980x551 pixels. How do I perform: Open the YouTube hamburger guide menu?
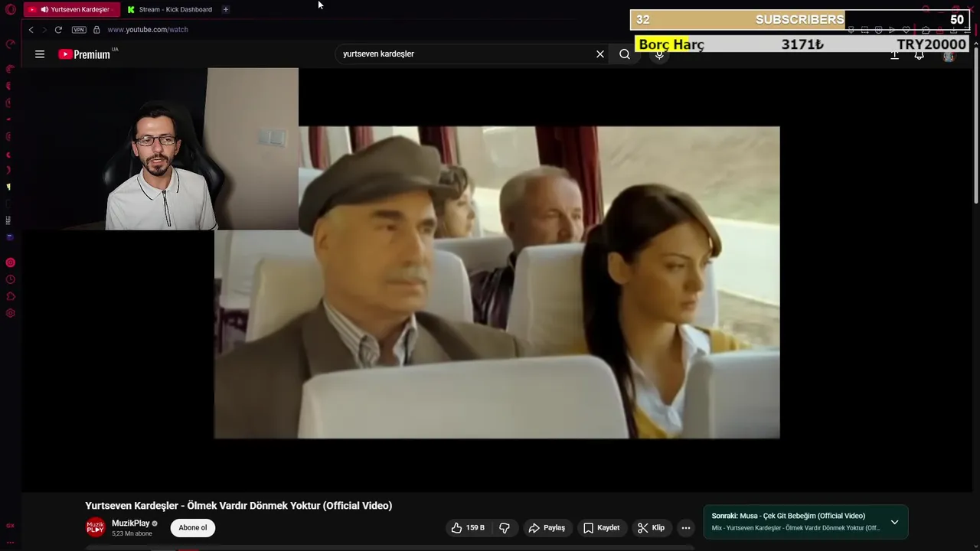click(40, 54)
